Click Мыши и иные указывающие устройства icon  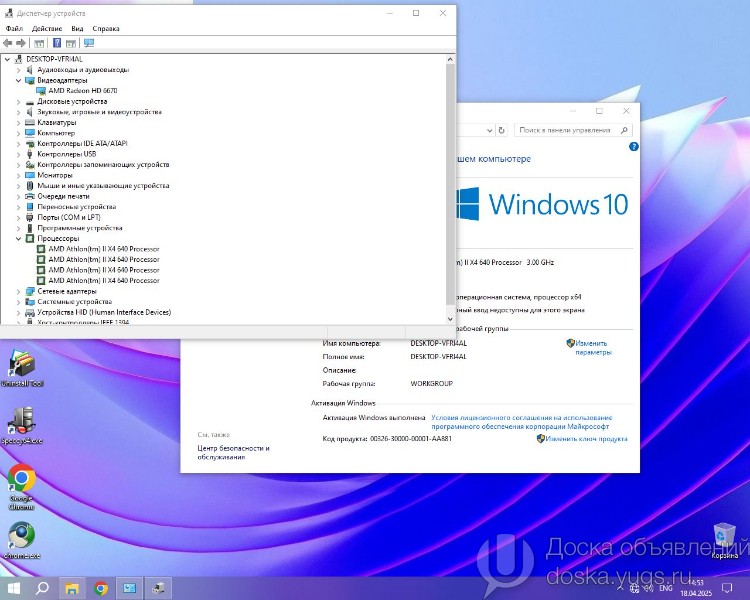(x=30, y=186)
